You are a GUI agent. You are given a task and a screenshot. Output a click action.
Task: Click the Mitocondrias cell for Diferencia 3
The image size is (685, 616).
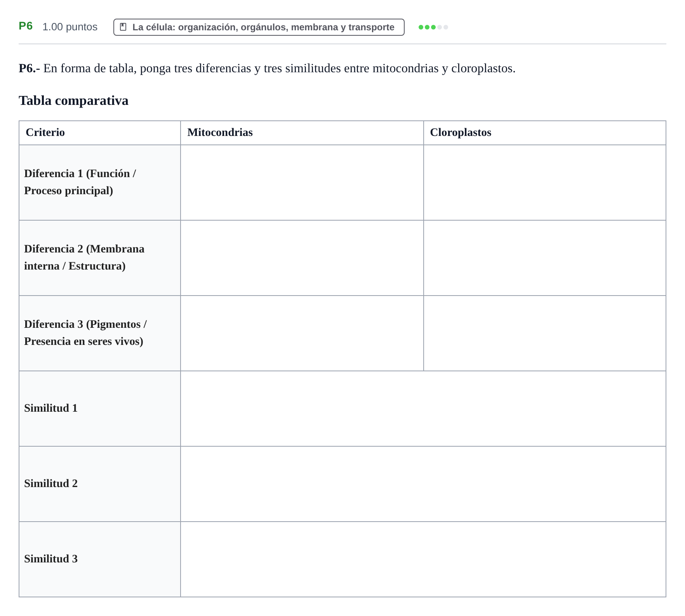(x=302, y=333)
